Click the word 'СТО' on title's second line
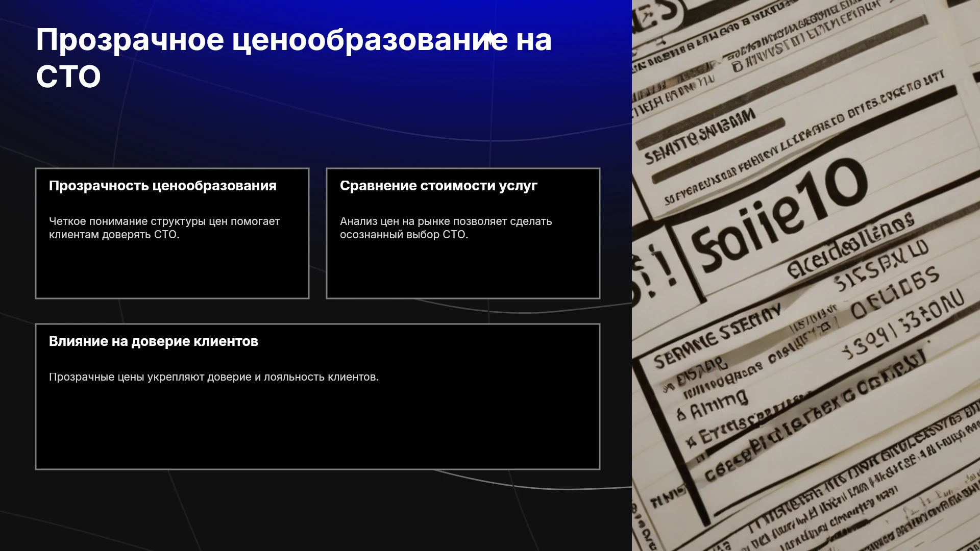980x551 pixels. (x=68, y=77)
